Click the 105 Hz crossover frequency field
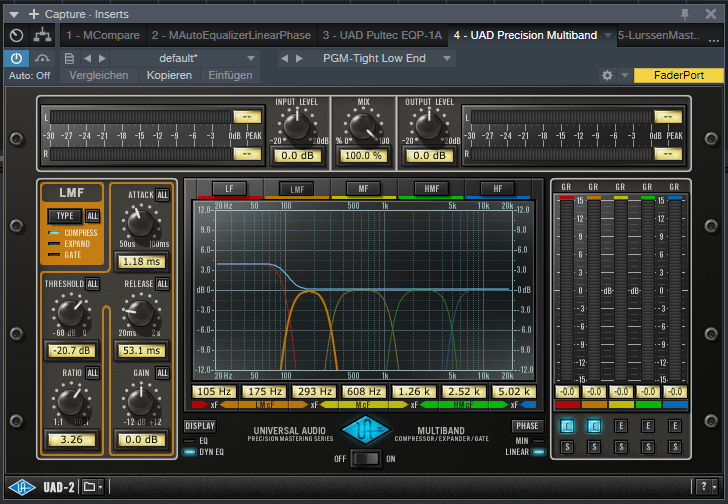Screen dimensions: 728x504 (214, 392)
